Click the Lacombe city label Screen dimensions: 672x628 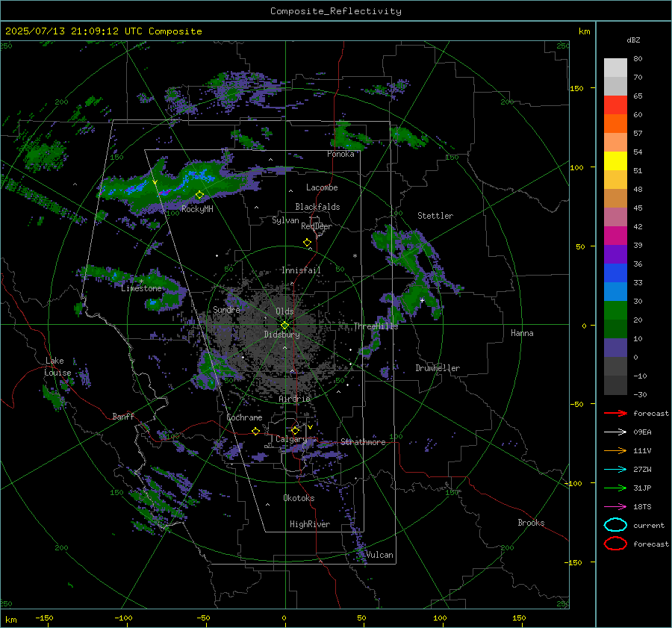tap(322, 187)
